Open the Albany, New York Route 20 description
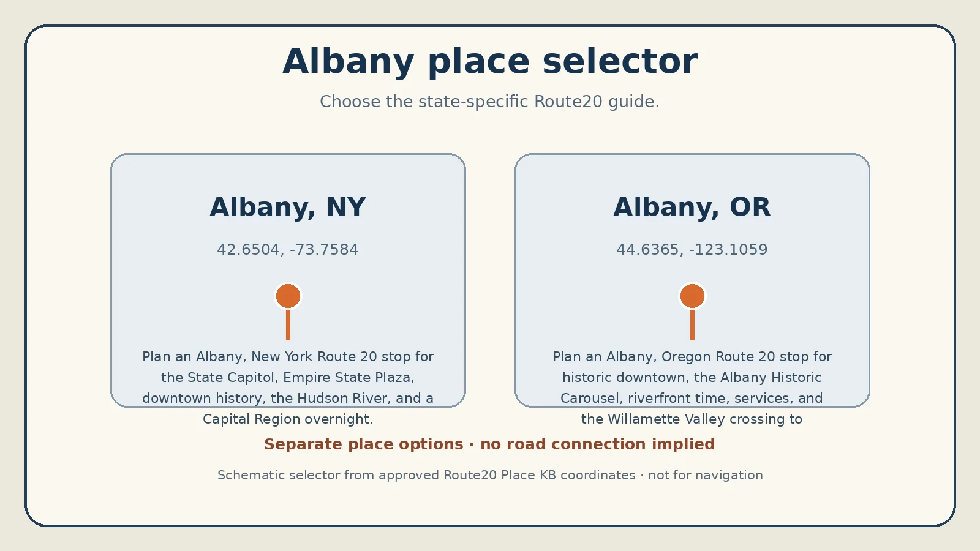 tap(288, 388)
